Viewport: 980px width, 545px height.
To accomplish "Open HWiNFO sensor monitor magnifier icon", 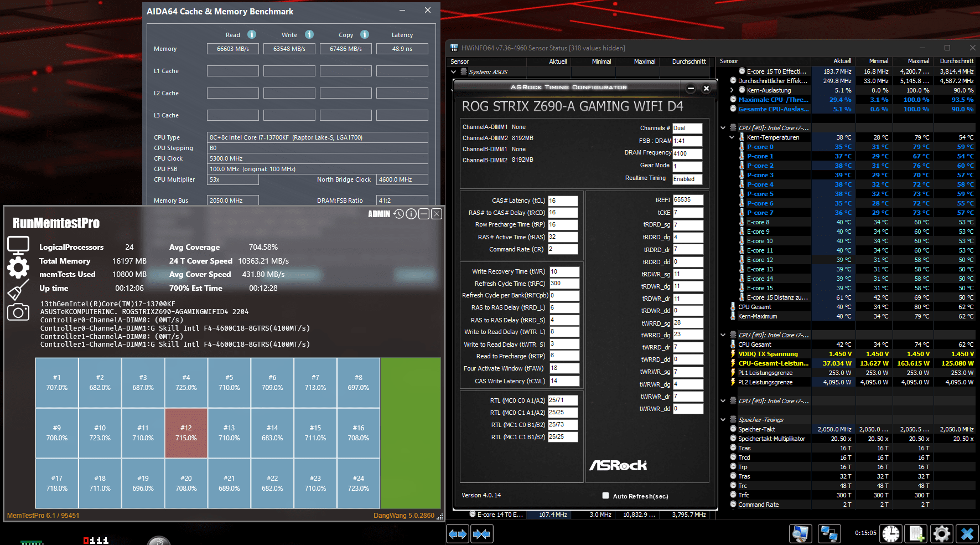I will click(801, 534).
